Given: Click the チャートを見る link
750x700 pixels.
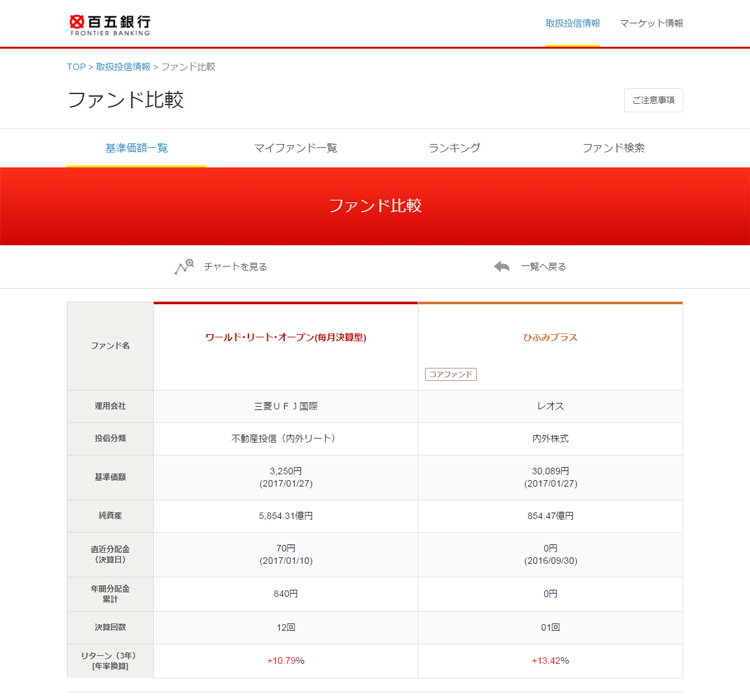Looking at the screenshot, I should tap(235, 267).
